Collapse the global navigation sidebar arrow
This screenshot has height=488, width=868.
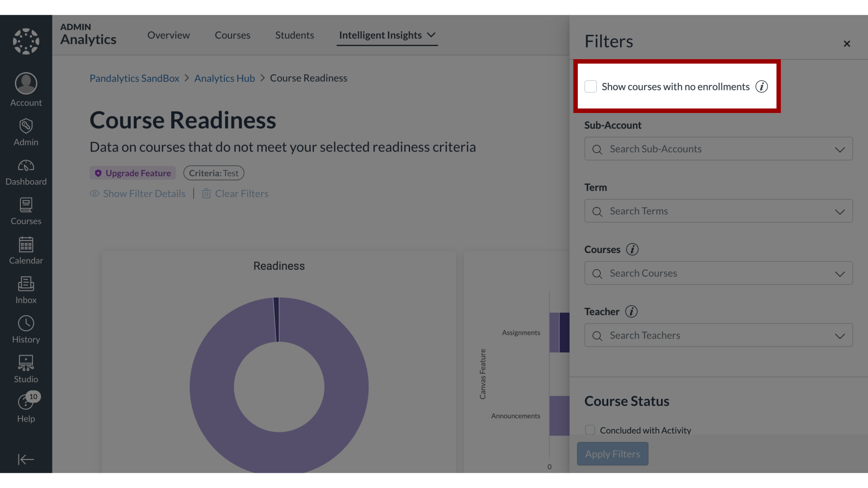[26, 459]
